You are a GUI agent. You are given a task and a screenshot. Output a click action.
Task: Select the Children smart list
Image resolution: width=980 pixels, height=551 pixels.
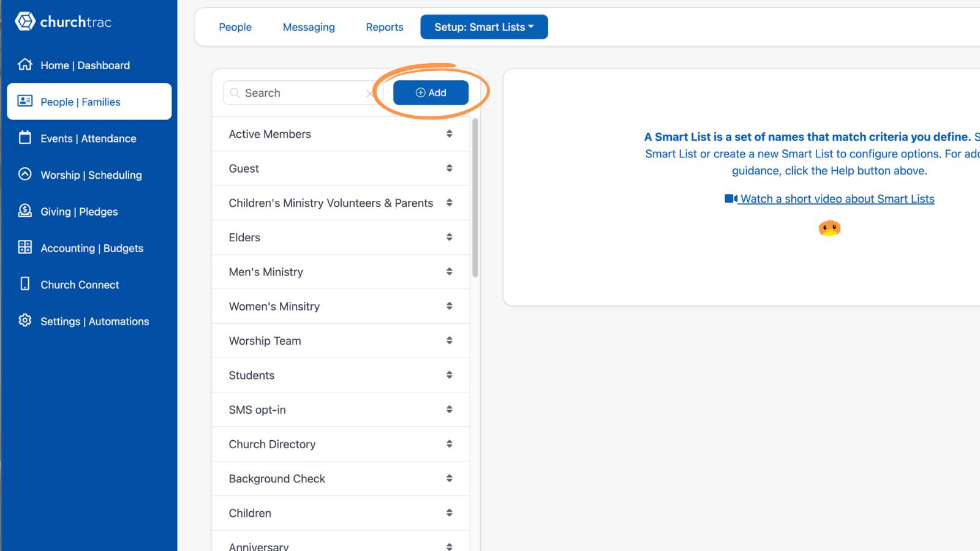(341, 513)
